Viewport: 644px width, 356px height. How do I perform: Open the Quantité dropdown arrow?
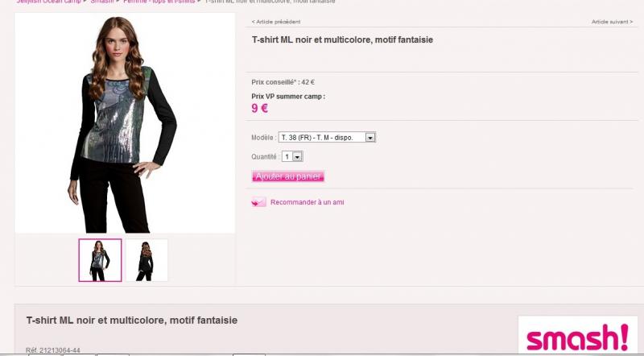[x=298, y=156]
